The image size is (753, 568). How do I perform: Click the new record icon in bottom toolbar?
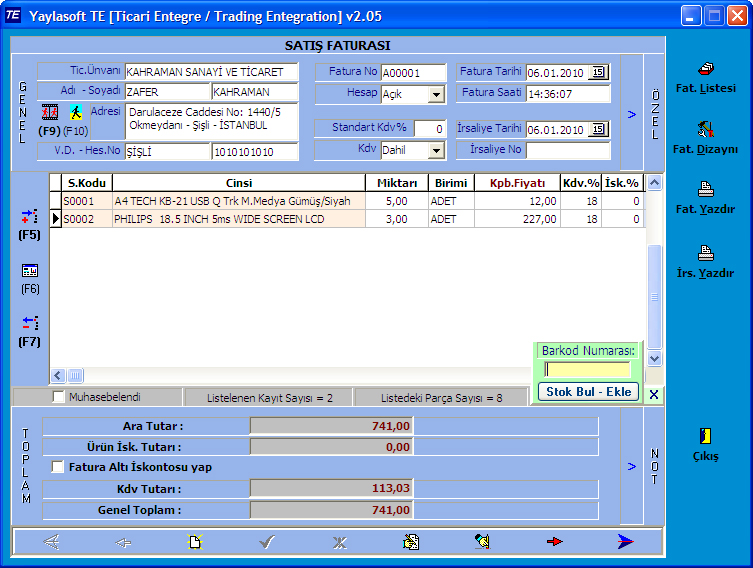tap(196, 542)
